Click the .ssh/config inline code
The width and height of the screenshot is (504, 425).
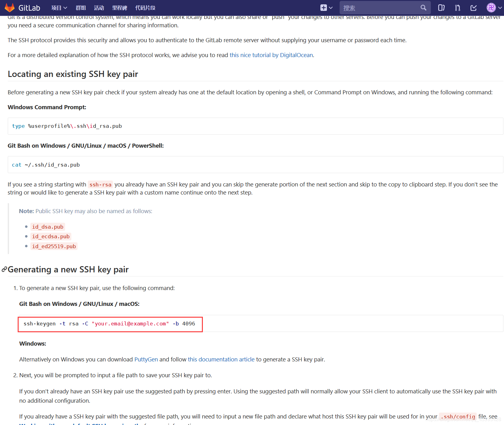point(458,417)
